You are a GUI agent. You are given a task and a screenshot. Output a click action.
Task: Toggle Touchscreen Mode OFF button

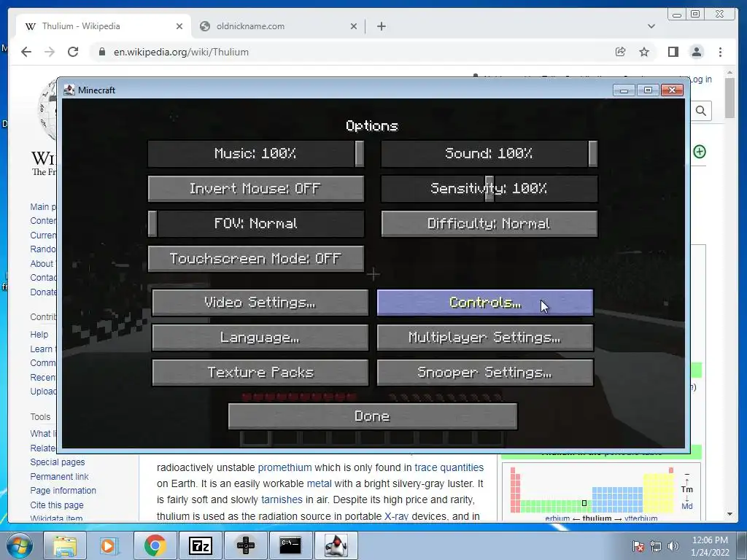click(x=256, y=259)
